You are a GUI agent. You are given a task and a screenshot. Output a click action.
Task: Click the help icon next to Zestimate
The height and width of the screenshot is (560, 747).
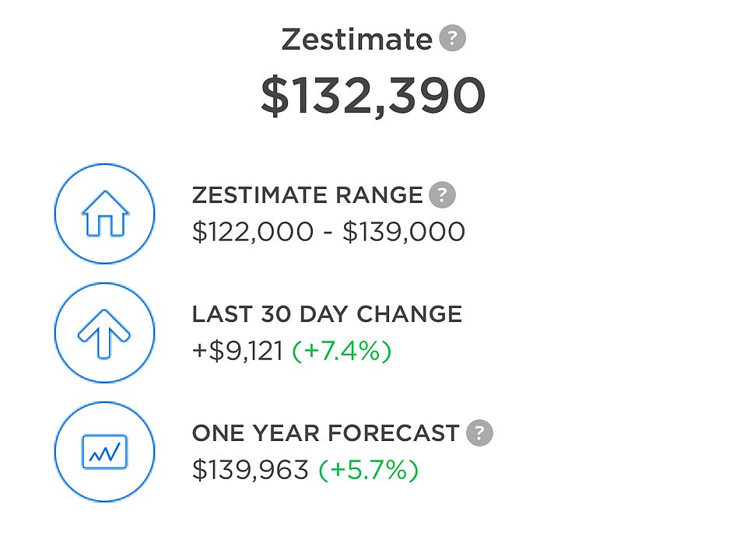[452, 38]
